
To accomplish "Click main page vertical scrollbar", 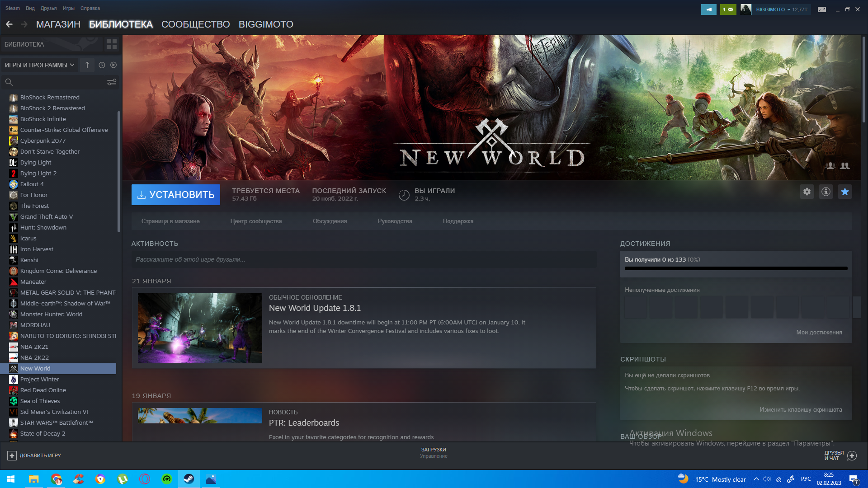I will [864, 79].
